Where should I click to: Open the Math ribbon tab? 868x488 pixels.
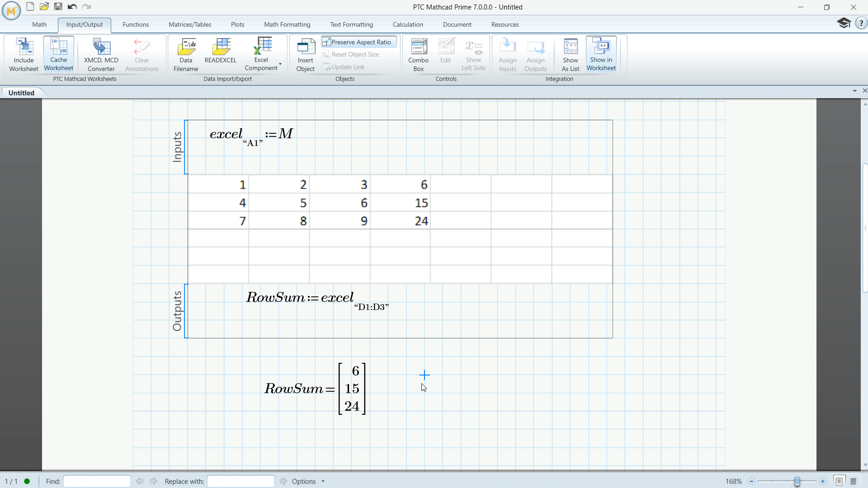point(39,24)
